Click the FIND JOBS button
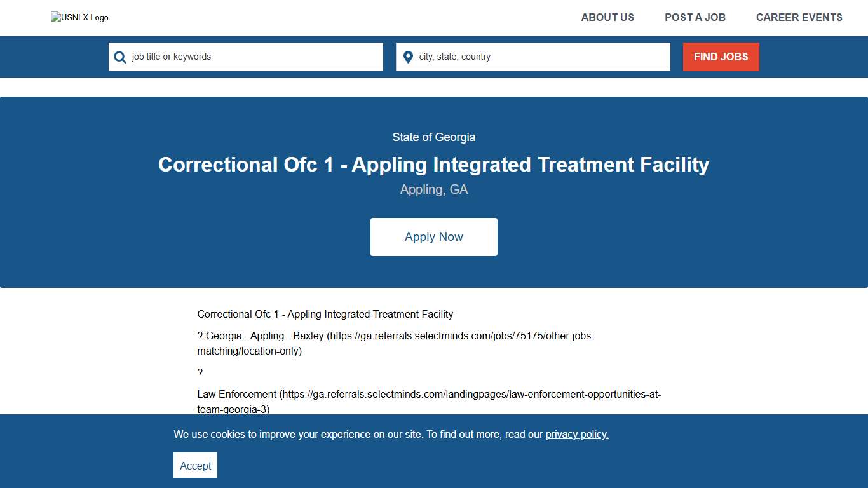The height and width of the screenshot is (488, 868). coord(721,57)
